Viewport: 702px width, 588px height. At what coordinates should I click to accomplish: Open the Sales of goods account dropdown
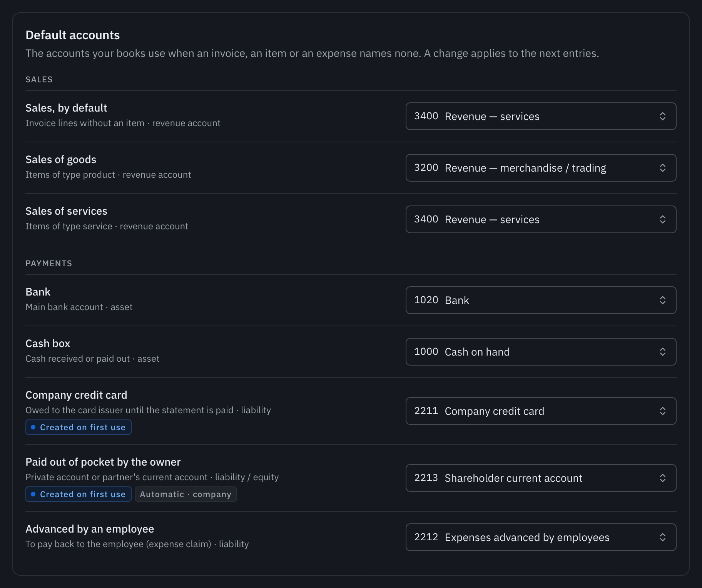click(541, 168)
